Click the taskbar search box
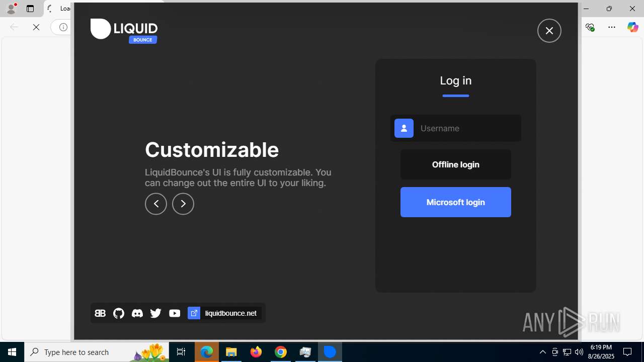Viewport: 644px width, 362px height. coord(97,352)
